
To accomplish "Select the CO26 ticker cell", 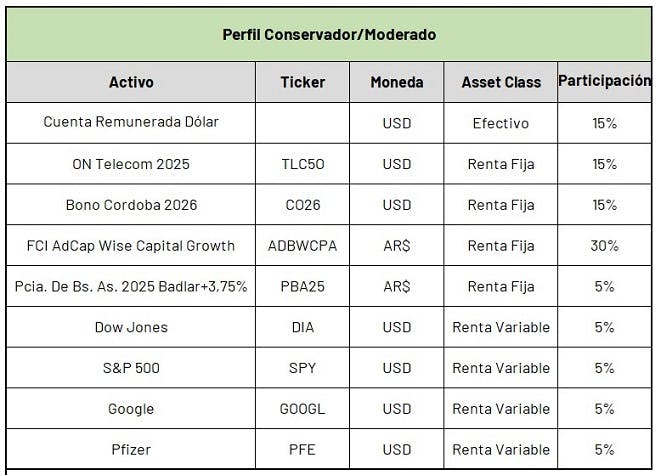I will 303,205.
